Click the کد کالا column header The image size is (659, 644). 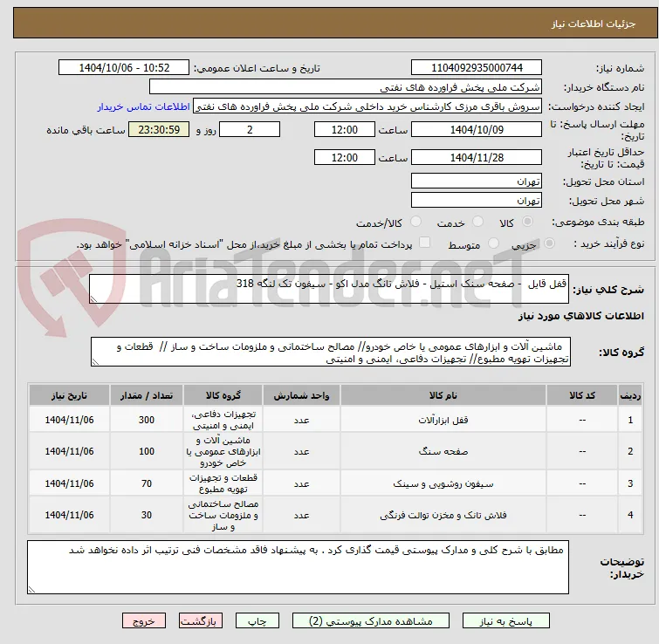tap(582, 395)
